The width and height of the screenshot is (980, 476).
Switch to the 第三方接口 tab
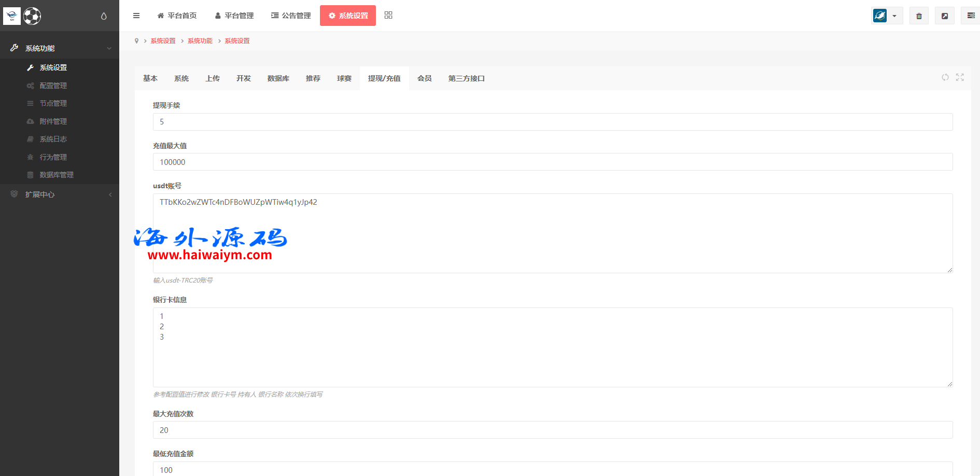(466, 78)
